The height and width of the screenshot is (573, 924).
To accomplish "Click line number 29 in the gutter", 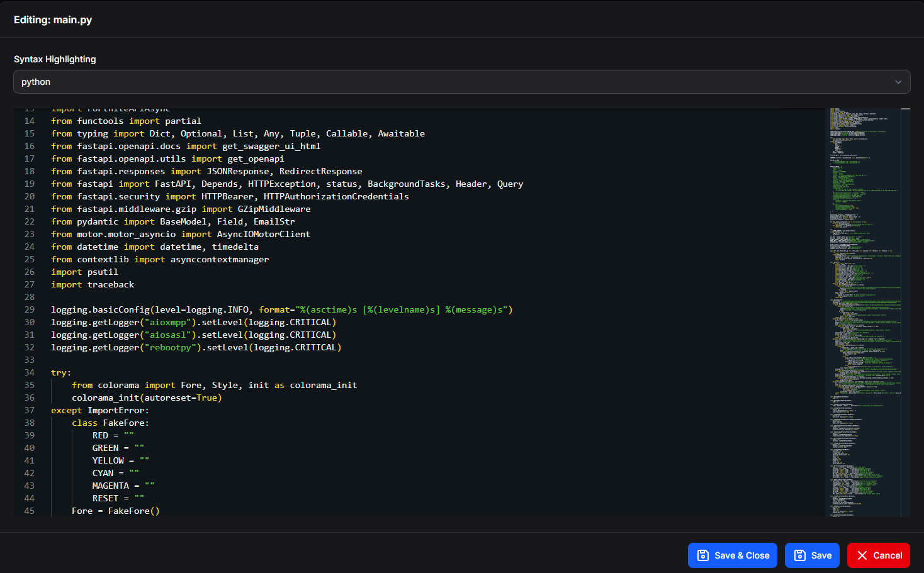I will pos(30,309).
